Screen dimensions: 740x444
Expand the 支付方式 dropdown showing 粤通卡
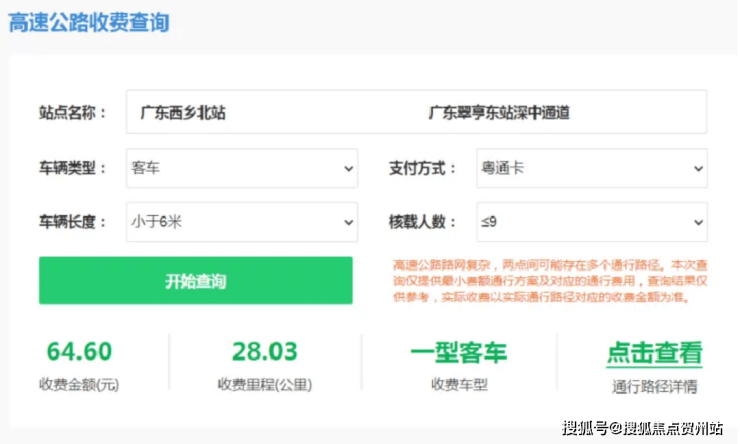592,168
